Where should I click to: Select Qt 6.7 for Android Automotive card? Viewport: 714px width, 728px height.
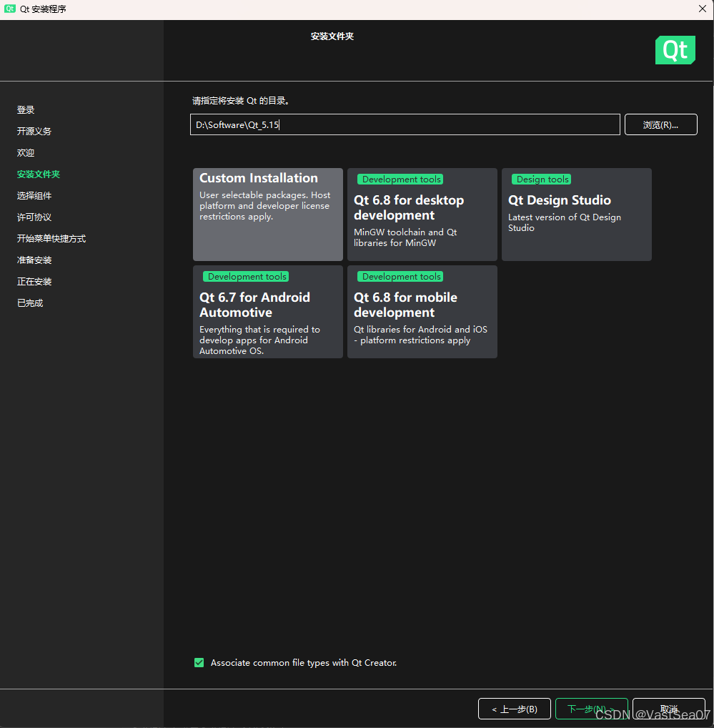click(268, 312)
